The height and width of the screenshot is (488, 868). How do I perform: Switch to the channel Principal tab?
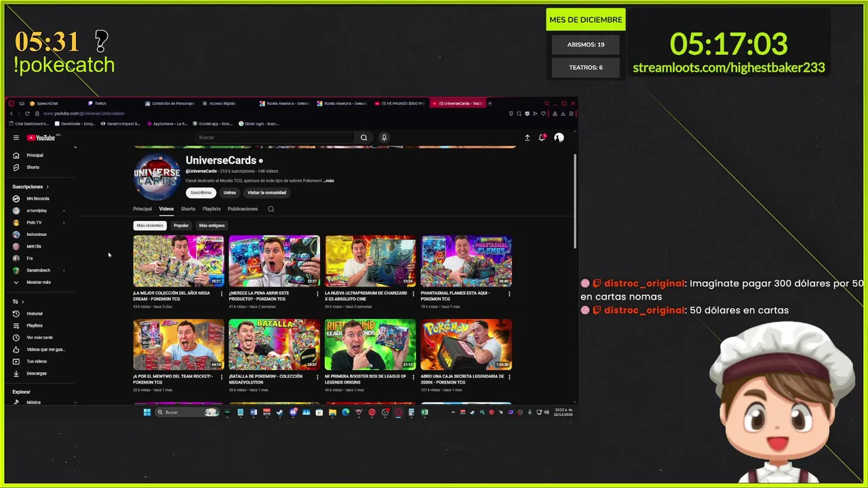(142, 209)
